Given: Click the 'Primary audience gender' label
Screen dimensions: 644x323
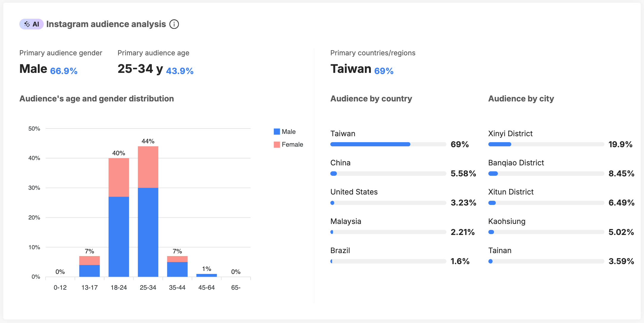Looking at the screenshot, I should [x=61, y=53].
